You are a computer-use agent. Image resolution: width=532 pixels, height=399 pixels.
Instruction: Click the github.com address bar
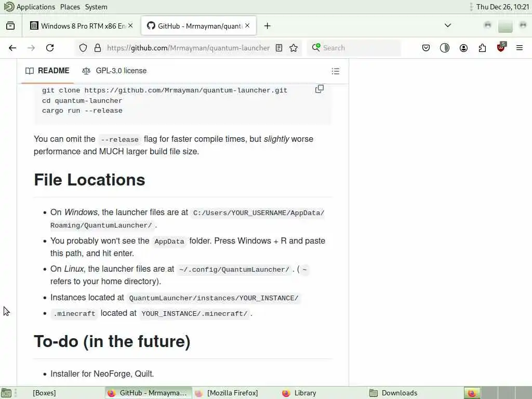188,48
